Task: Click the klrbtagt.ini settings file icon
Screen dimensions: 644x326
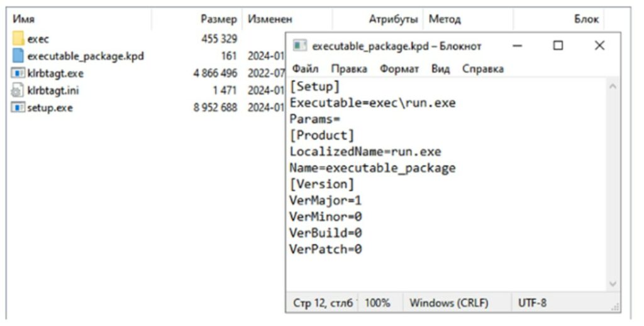Action: tap(18, 90)
